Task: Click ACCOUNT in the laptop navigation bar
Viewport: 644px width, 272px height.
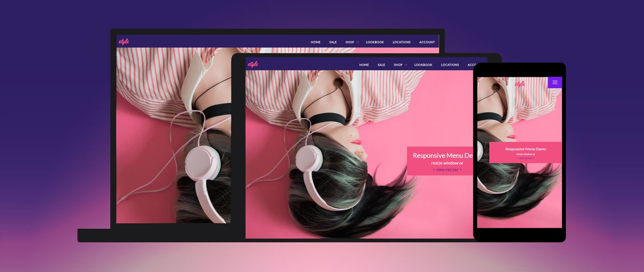Action: (x=427, y=42)
